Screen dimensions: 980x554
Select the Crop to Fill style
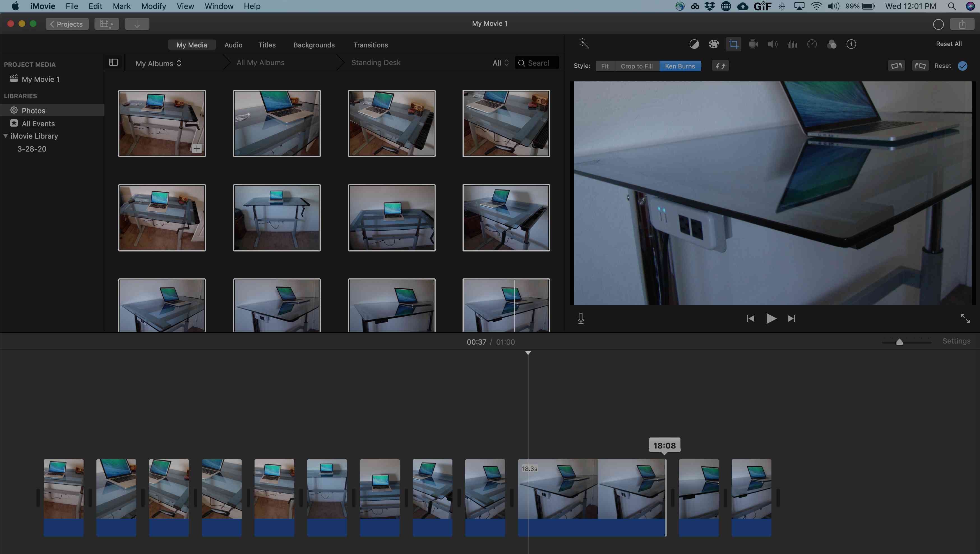pos(636,65)
